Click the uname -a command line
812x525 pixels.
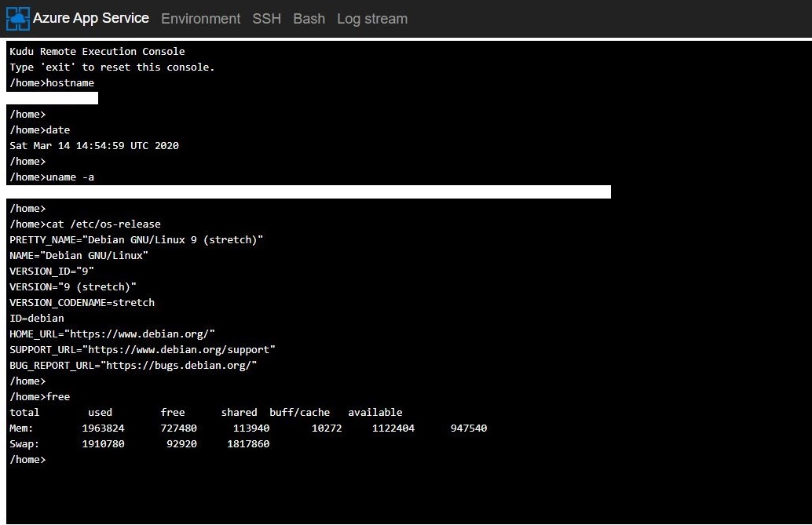click(x=52, y=177)
